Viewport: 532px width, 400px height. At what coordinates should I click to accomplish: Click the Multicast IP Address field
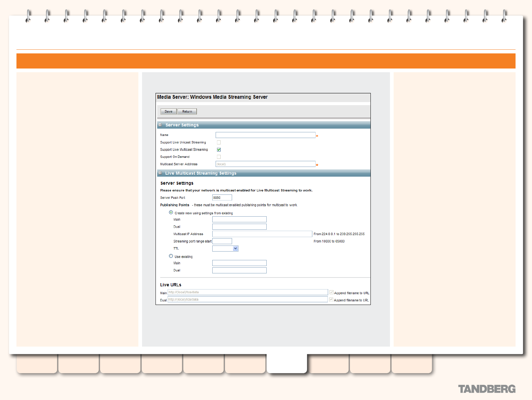pos(262,234)
